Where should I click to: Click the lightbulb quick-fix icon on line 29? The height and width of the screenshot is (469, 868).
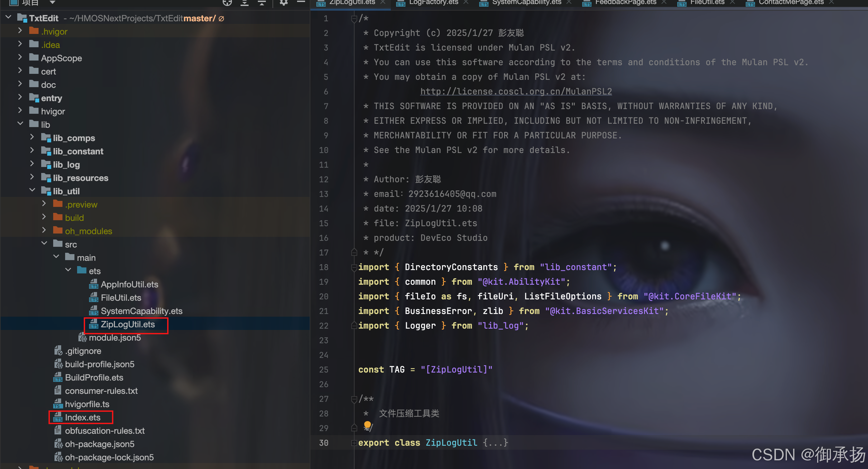coord(367,425)
